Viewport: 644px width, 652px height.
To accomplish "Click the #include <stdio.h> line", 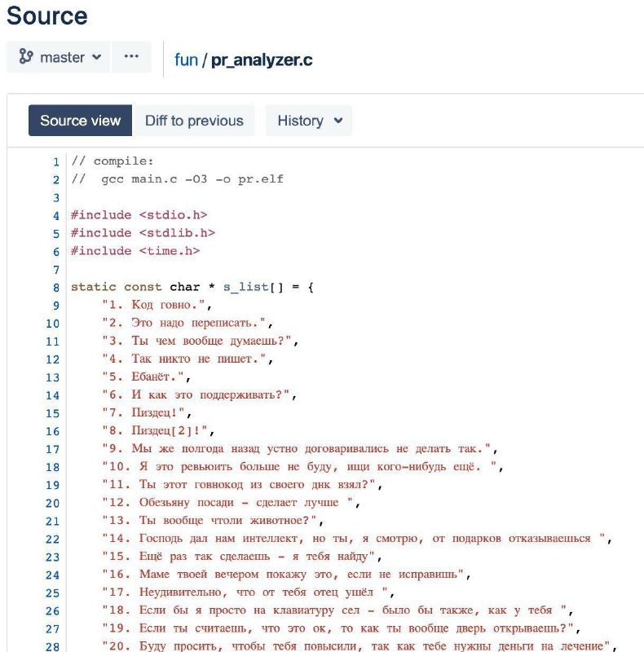I will (139, 215).
